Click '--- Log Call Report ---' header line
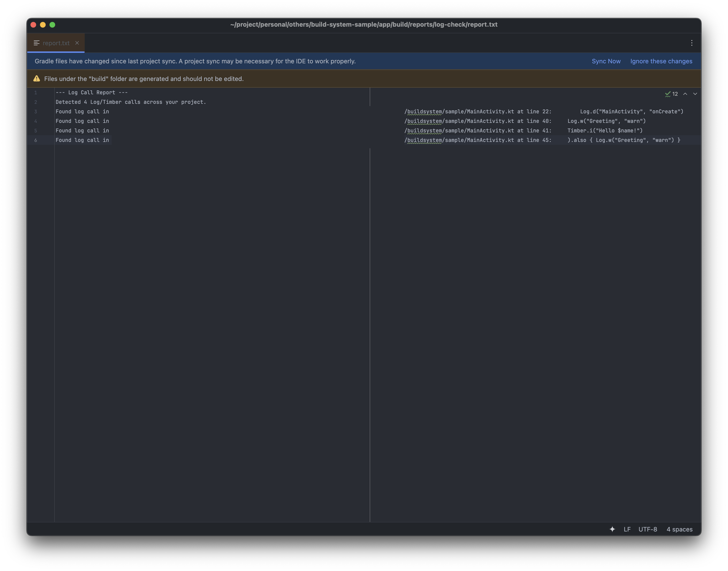728x571 pixels. 92,93
